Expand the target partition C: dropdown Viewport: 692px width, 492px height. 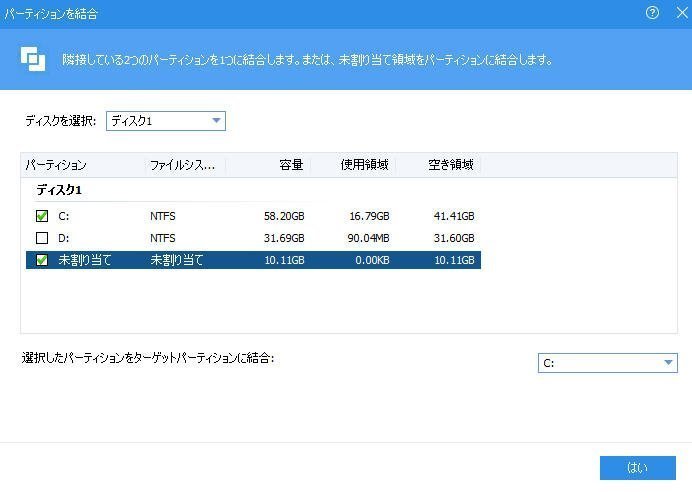click(x=608, y=363)
